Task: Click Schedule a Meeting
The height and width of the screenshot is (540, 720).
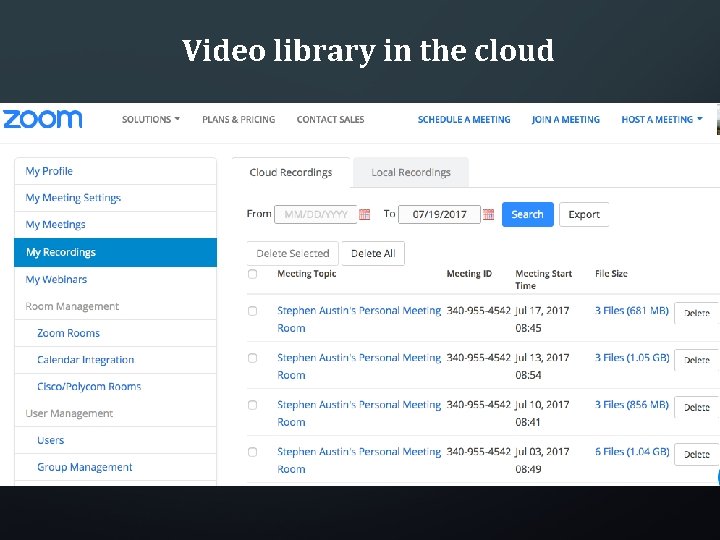Action: click(464, 119)
